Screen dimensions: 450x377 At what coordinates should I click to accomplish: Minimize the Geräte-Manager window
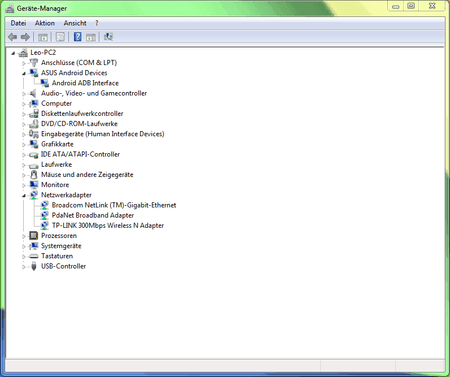click(396, 6)
